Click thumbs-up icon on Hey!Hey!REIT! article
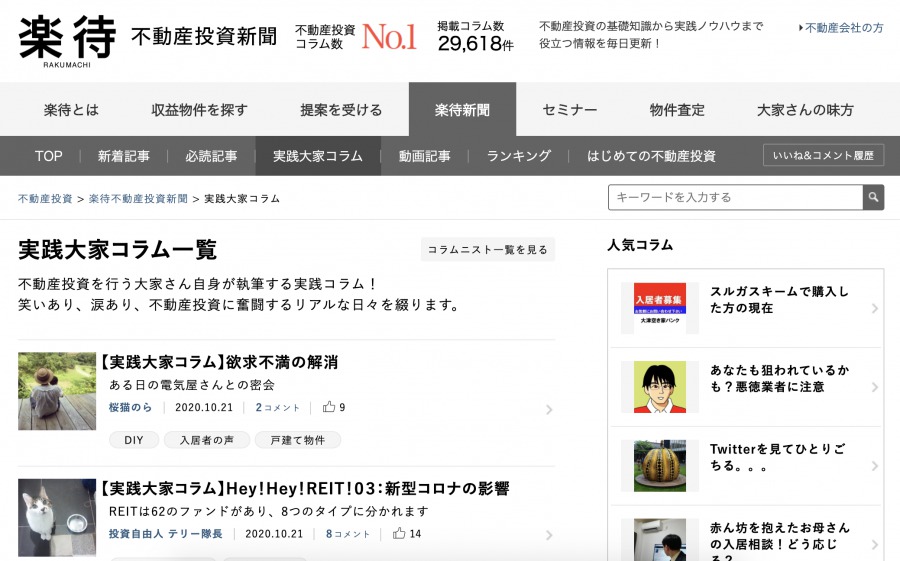This screenshot has height=561, width=900. tap(399, 534)
